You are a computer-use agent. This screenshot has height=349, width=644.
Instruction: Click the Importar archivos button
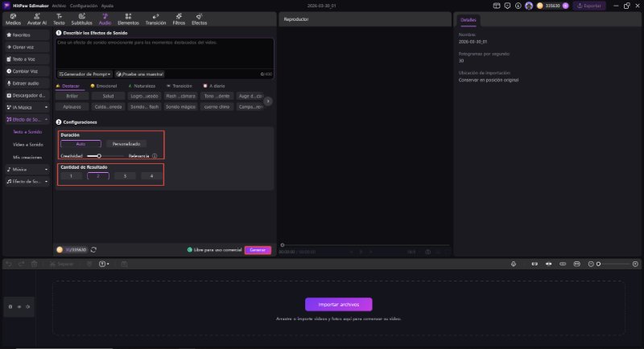coord(338,305)
